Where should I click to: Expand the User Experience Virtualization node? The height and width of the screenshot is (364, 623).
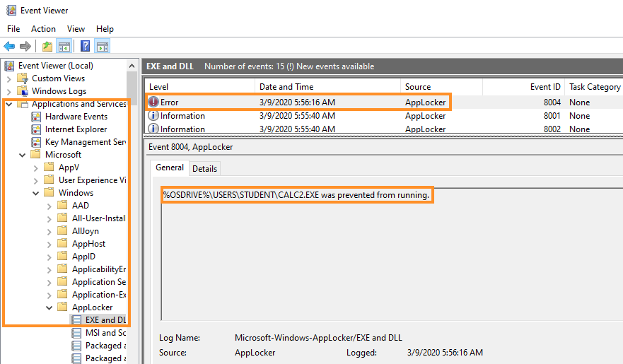pos(36,181)
